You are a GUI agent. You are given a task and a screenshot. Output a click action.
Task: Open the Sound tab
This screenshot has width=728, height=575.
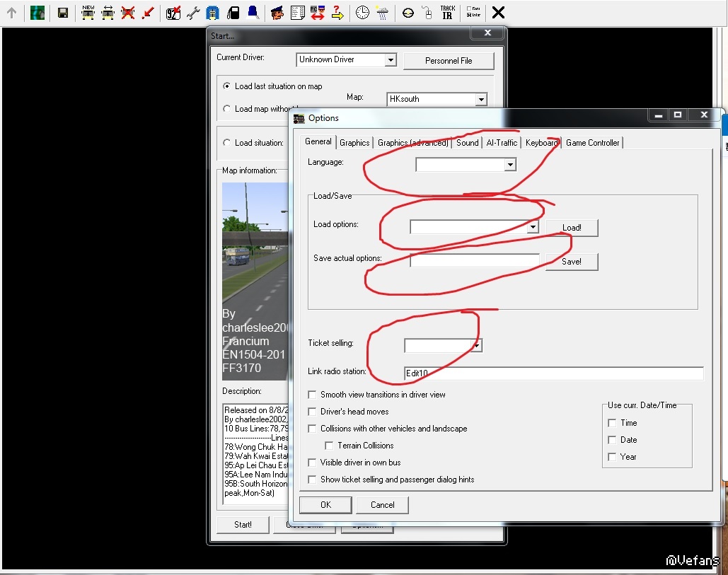coord(467,143)
